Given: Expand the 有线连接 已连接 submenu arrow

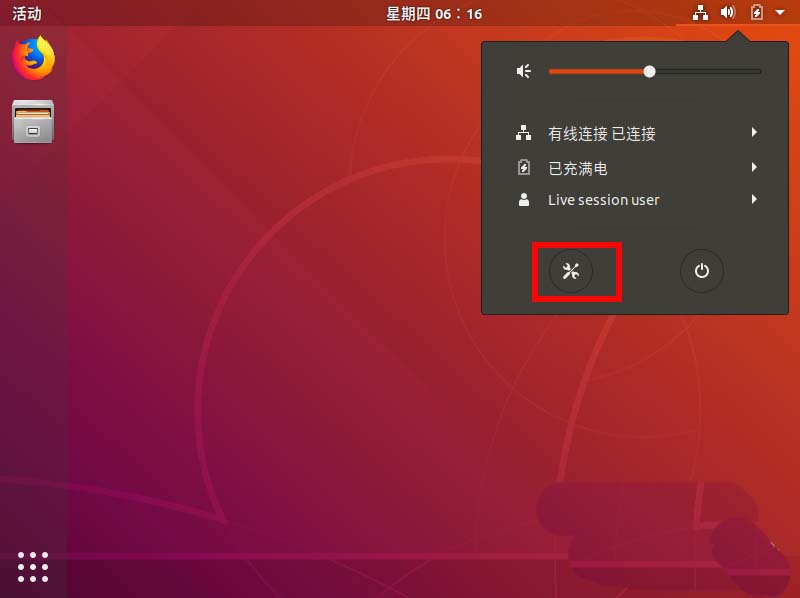Looking at the screenshot, I should [754, 133].
